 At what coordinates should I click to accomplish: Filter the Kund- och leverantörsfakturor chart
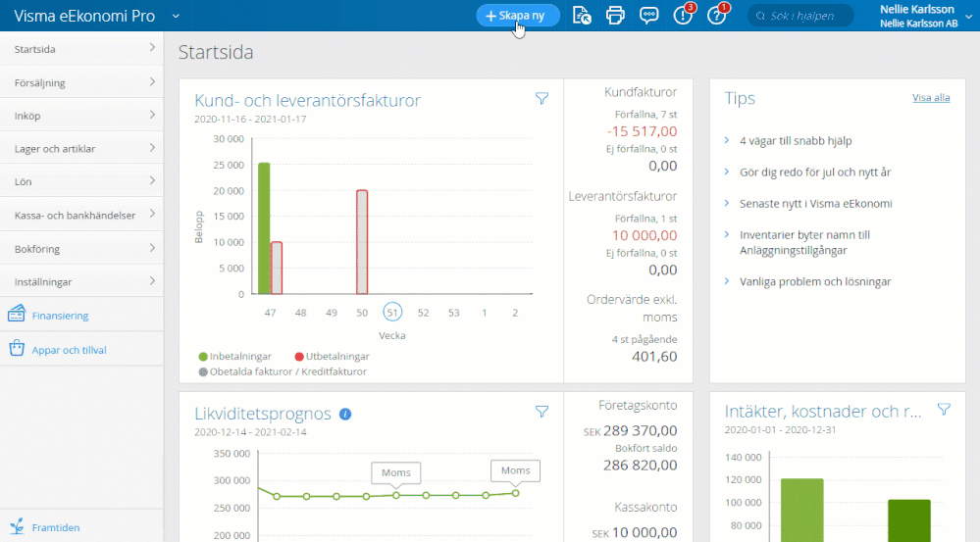(542, 98)
